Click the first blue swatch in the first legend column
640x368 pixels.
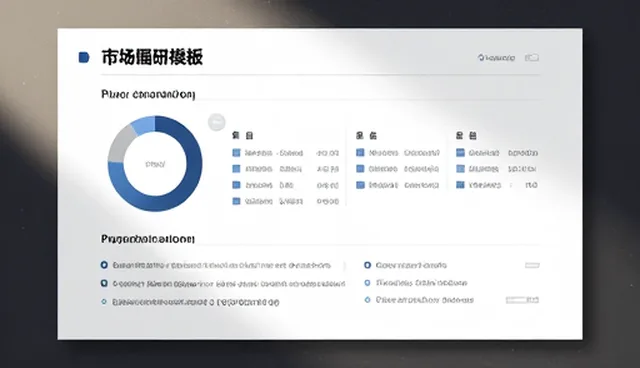tap(236, 153)
